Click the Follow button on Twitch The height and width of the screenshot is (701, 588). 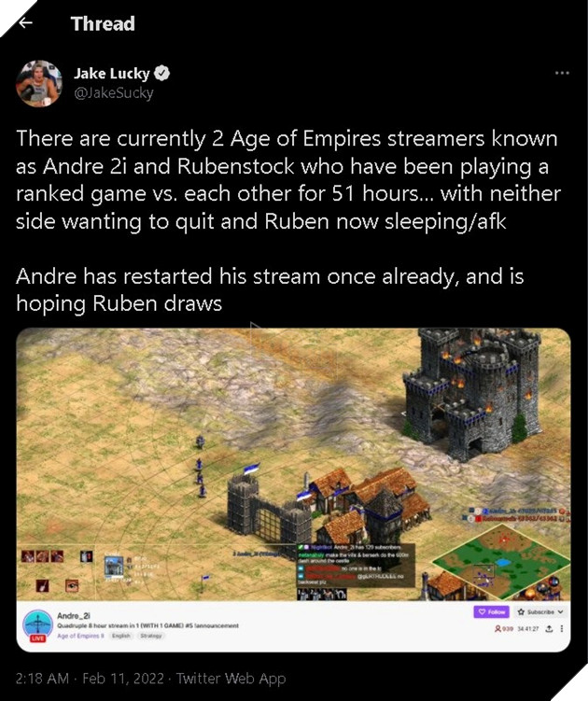coord(492,611)
